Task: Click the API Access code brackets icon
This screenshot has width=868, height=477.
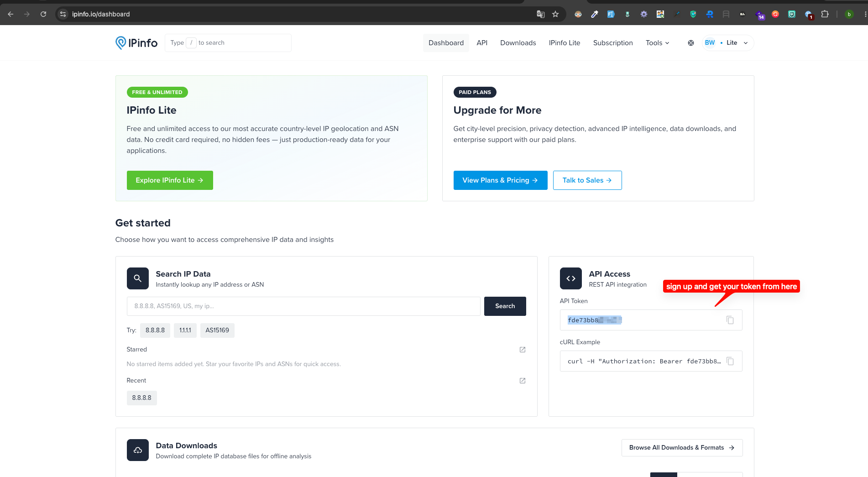Action: pyautogui.click(x=571, y=278)
